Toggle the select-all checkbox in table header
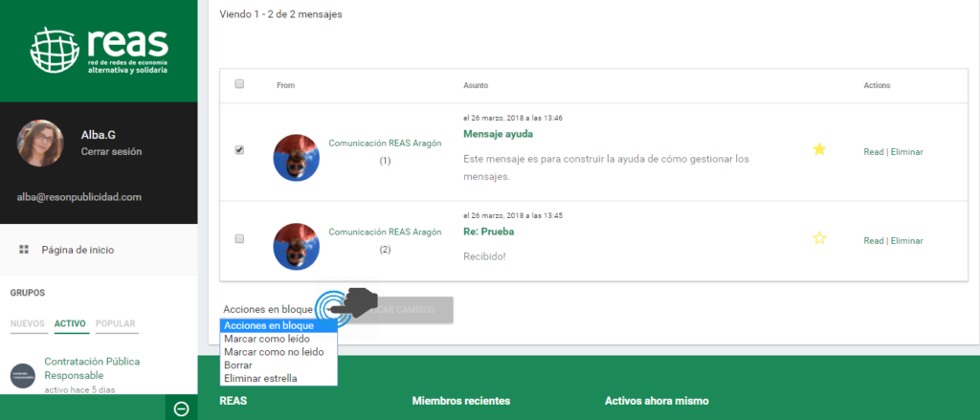 (239, 84)
